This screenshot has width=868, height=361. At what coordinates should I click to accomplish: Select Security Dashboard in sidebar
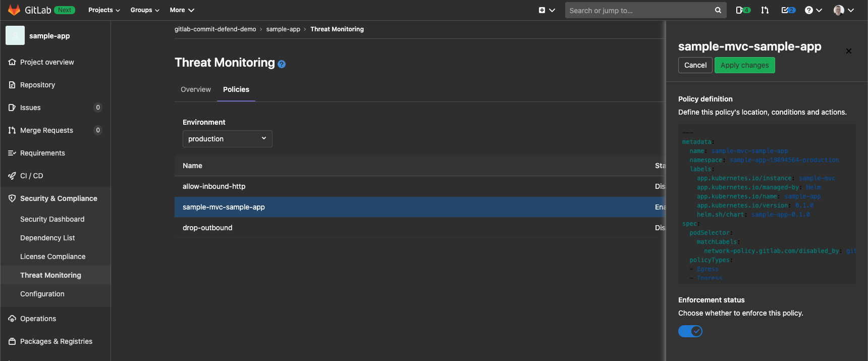[52, 219]
